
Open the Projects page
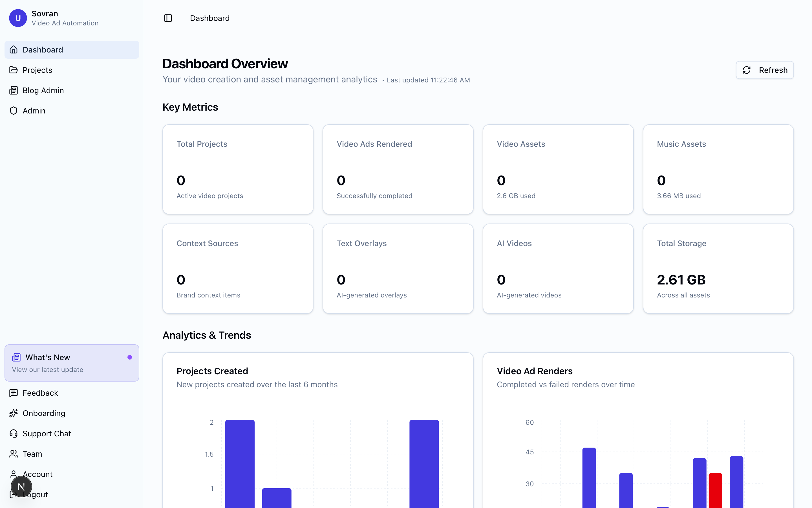coord(72,70)
